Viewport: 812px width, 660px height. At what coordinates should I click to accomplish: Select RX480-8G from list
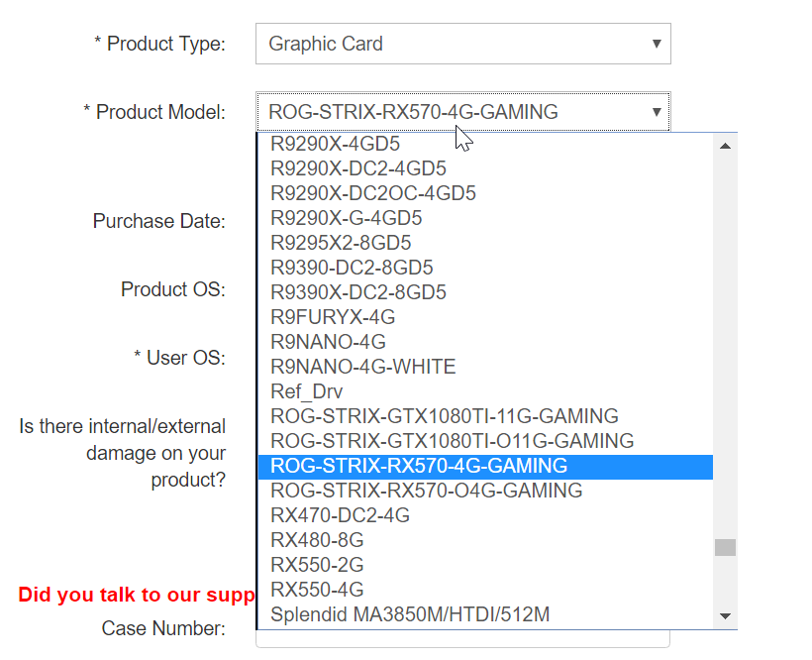[485, 540]
